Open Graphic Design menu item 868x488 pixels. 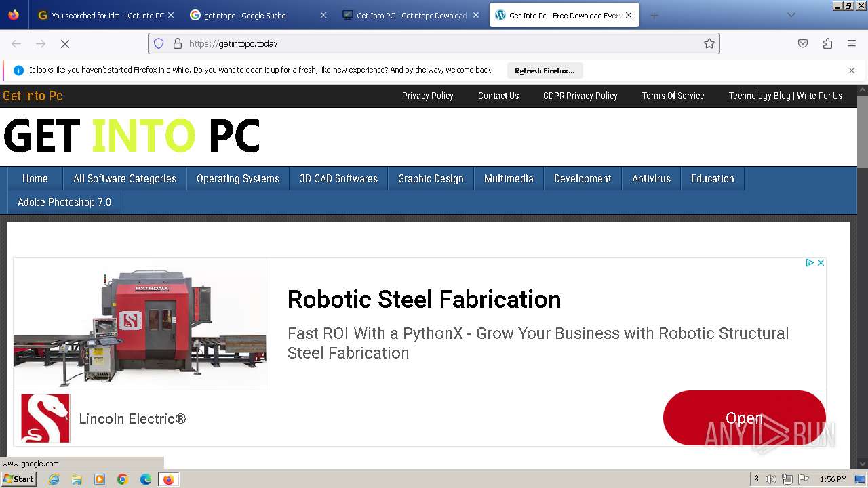[431, 179]
